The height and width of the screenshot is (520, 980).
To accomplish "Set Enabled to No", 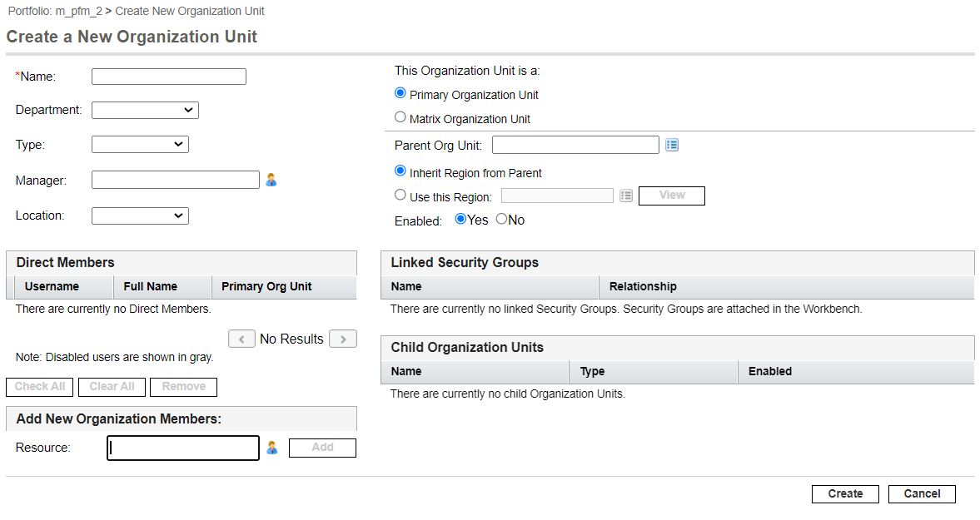I will coord(501,220).
